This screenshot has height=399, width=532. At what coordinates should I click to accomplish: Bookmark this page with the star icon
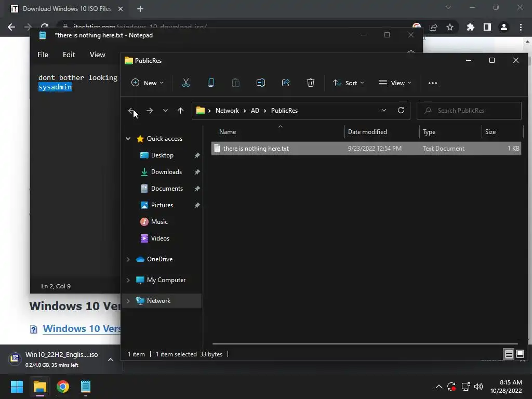pyautogui.click(x=450, y=27)
